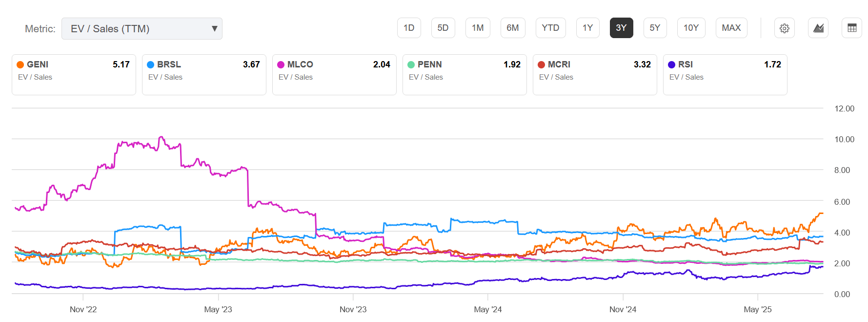Click the magenta MLCO legend dot
This screenshot has height=322, width=868.
pyautogui.click(x=281, y=64)
